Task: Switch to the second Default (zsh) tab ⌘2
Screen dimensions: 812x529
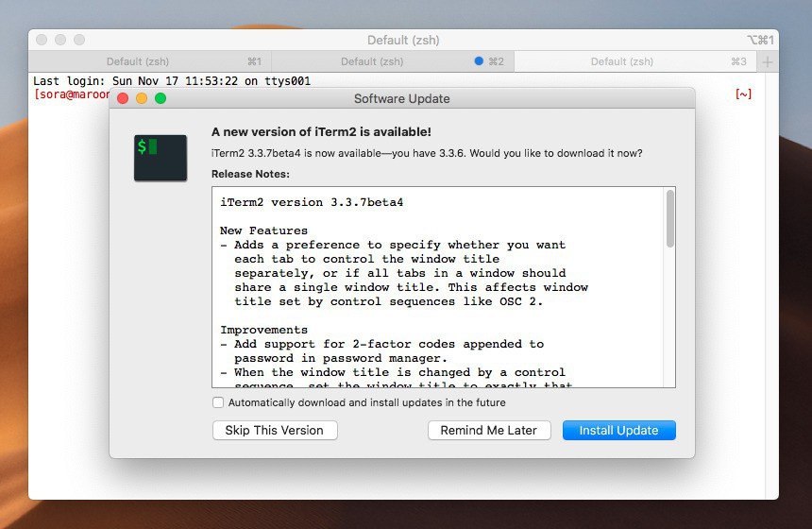Action: pos(393,61)
